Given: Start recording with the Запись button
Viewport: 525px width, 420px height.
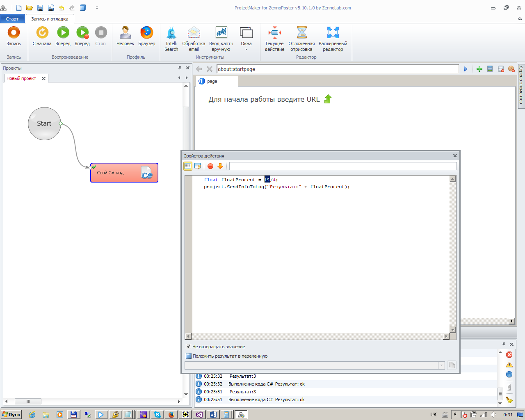Looking at the screenshot, I should point(14,36).
